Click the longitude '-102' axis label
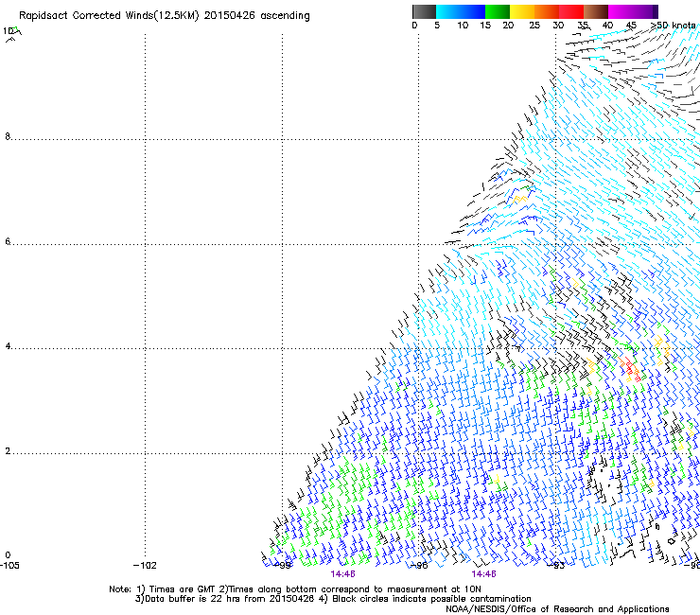 [x=145, y=566]
